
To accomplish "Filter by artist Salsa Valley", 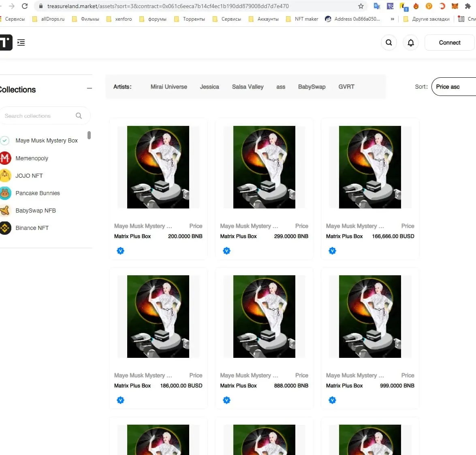I will [248, 87].
